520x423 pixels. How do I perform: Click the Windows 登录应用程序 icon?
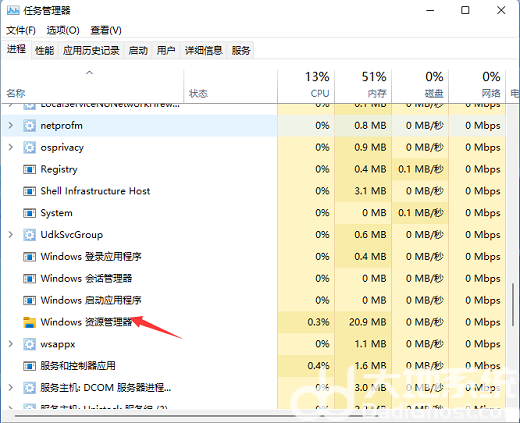point(29,257)
